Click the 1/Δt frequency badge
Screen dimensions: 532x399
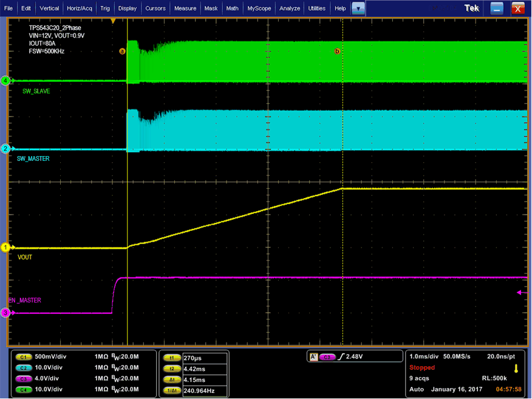(171, 389)
